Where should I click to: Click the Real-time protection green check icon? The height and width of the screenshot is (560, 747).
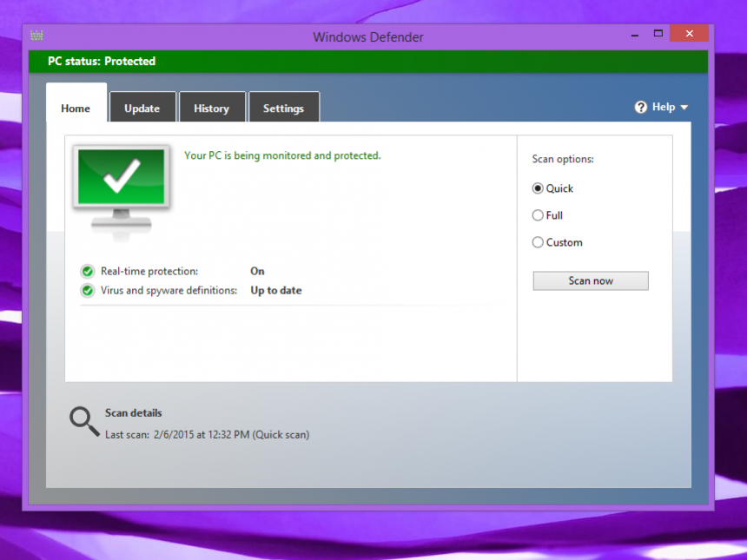[x=87, y=272]
